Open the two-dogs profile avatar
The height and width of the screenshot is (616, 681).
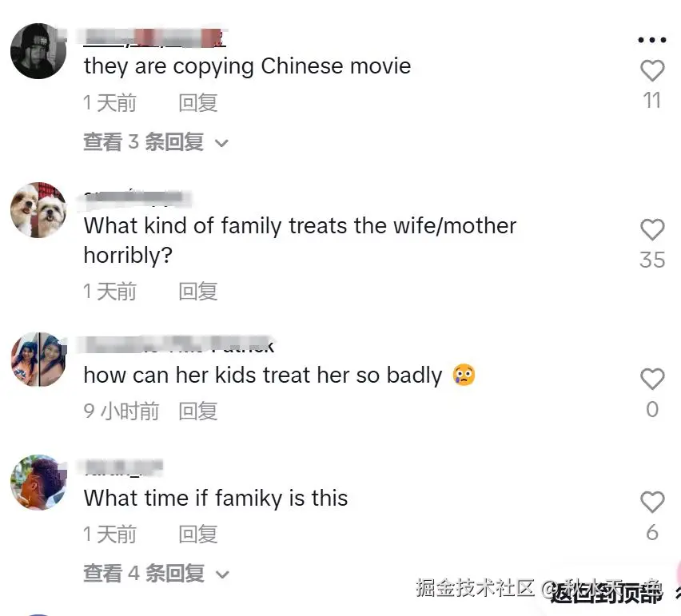tap(38, 209)
